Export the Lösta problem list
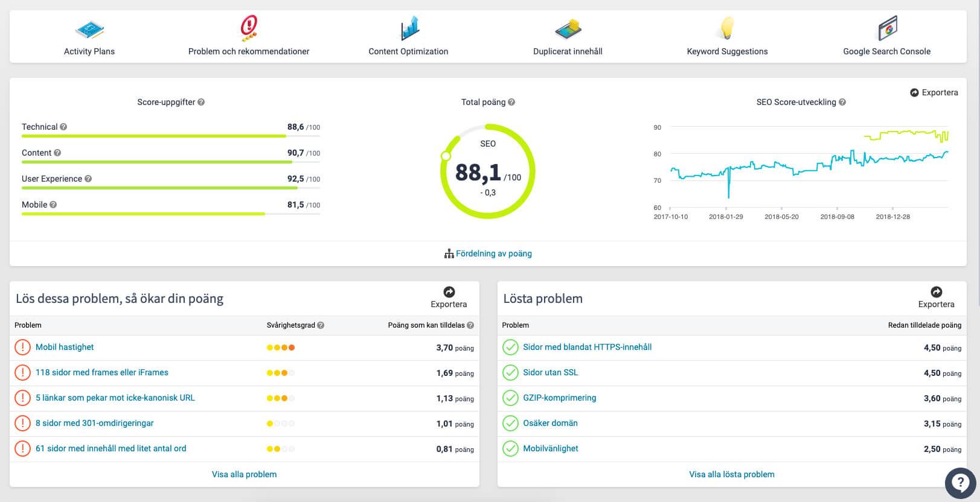Viewport: 980px width, 502px height. pos(936,297)
